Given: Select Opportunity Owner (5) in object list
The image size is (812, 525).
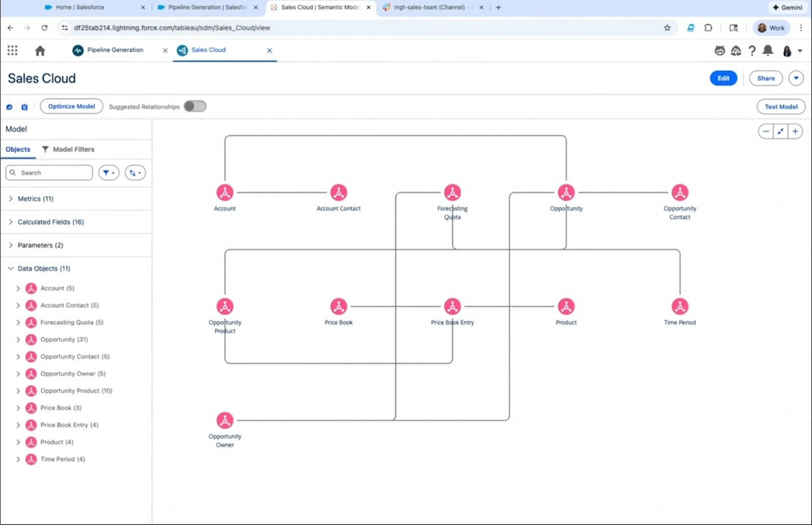Looking at the screenshot, I should [73, 374].
